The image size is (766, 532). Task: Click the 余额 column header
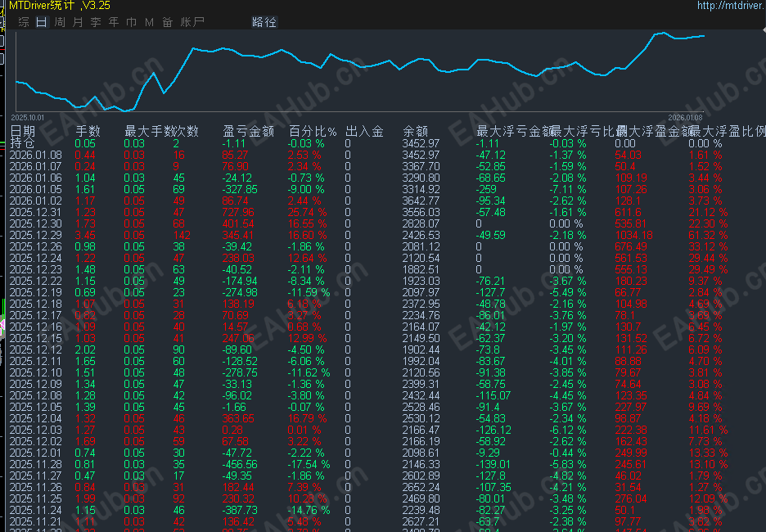click(x=415, y=131)
